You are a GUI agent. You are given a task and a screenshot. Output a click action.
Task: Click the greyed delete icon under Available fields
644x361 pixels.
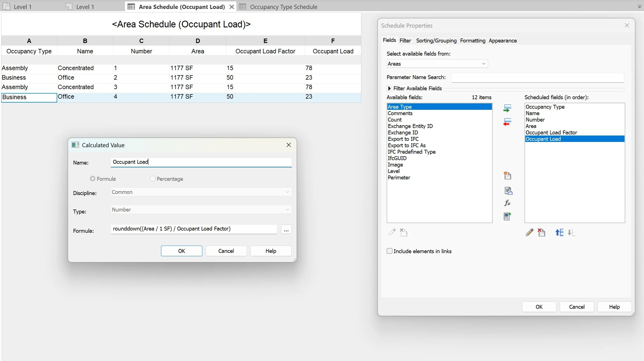coord(403,232)
